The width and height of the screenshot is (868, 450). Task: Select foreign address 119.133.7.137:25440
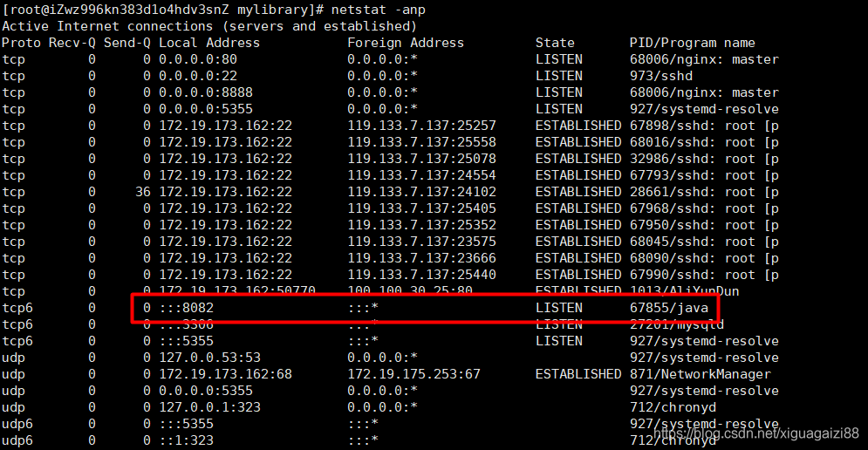tap(421, 275)
